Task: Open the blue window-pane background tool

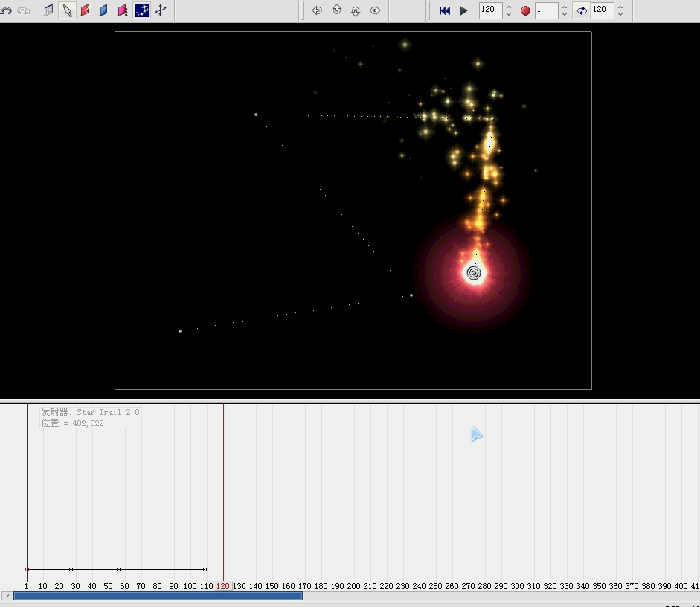Action: coord(48,10)
